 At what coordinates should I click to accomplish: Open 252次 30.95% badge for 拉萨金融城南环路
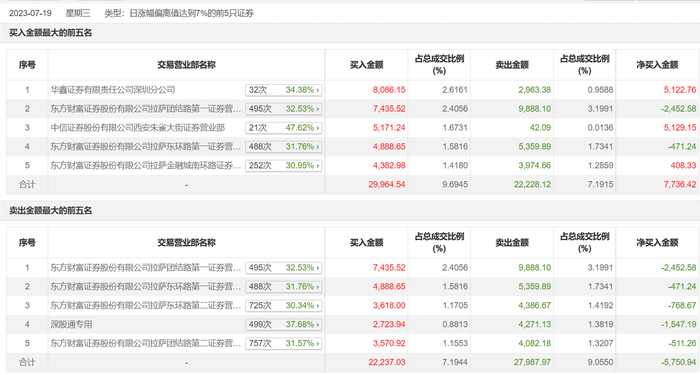(283, 166)
